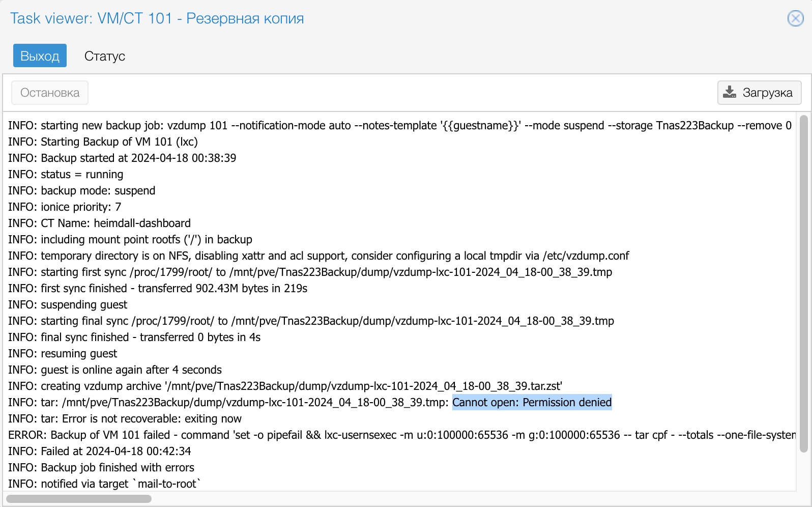Open the Статус tab

[x=105, y=55]
